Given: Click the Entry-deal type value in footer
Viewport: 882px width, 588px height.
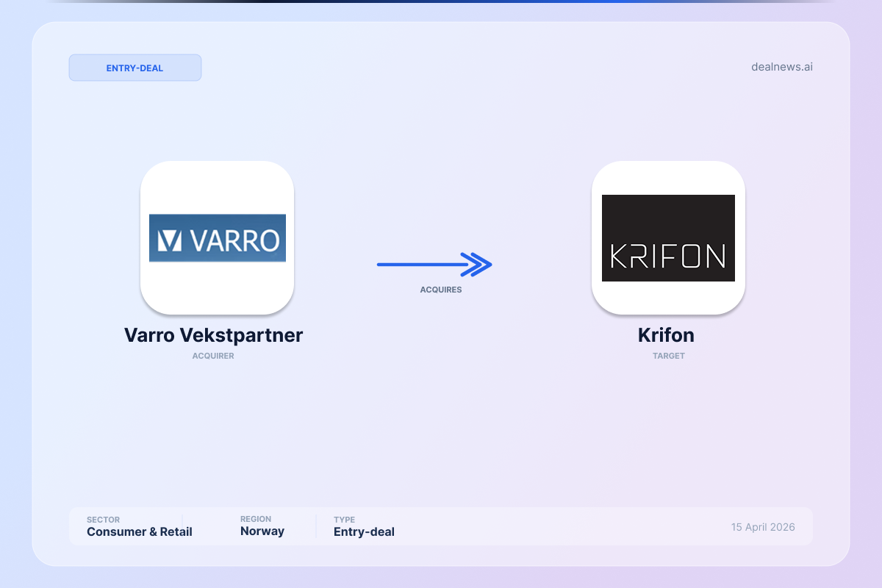Looking at the screenshot, I should 364,531.
